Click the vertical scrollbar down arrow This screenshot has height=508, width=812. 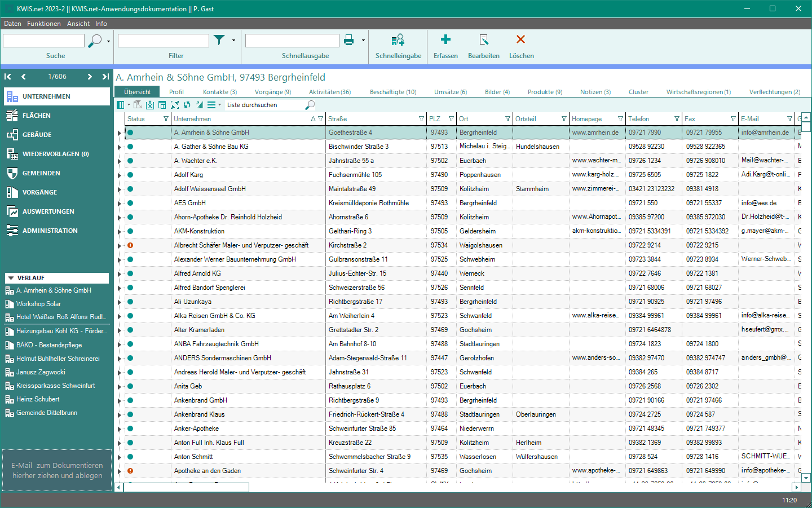click(806, 478)
